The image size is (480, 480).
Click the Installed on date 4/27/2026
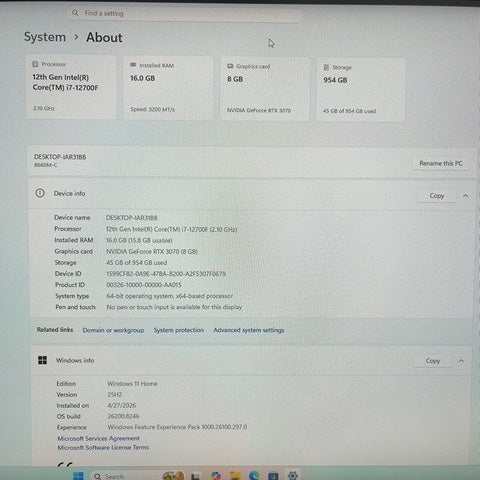point(122,405)
